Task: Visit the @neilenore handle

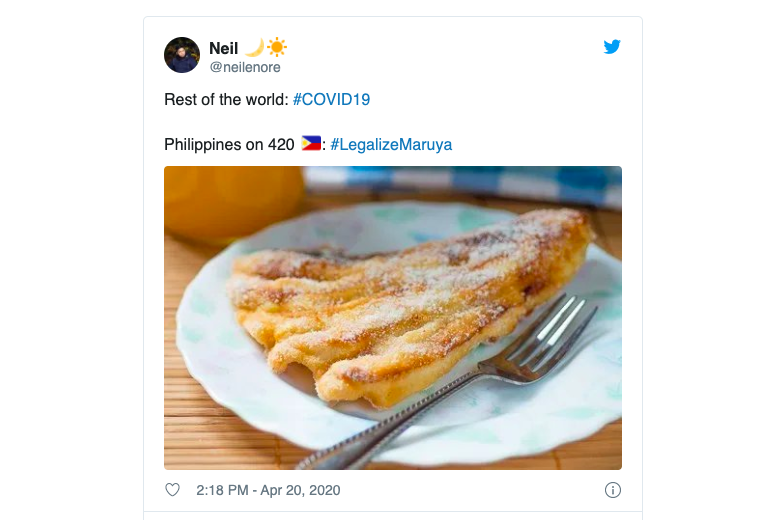Action: (x=245, y=67)
